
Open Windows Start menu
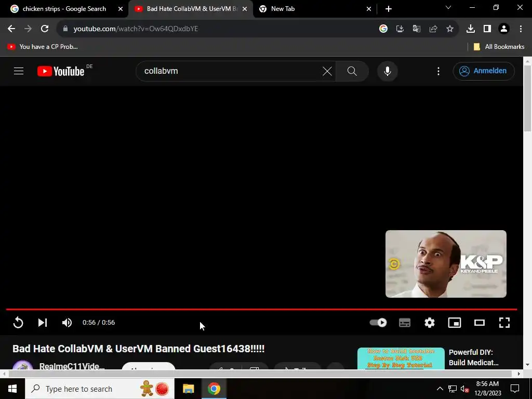pyautogui.click(x=12, y=389)
